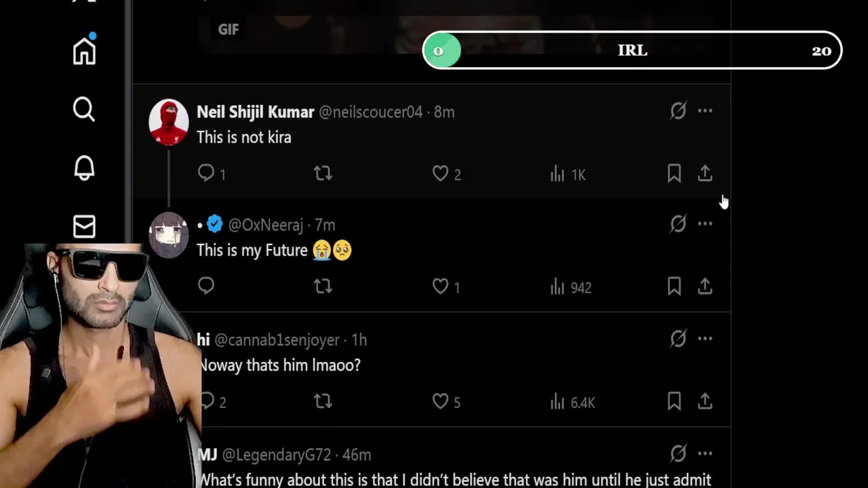Open the Search explore icon
The image size is (868, 488).
click(84, 109)
